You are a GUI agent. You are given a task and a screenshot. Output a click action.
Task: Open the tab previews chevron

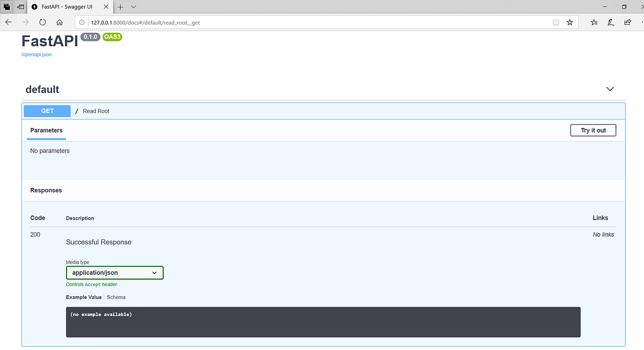133,7
